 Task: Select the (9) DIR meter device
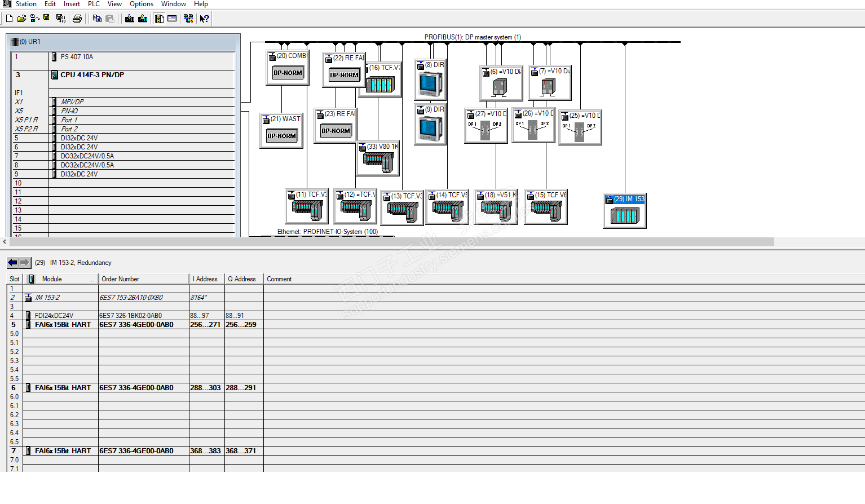pyautogui.click(x=430, y=125)
